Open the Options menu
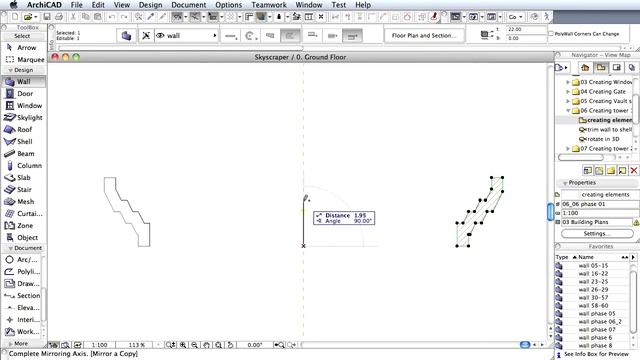The width and height of the screenshot is (640, 360). [229, 5]
